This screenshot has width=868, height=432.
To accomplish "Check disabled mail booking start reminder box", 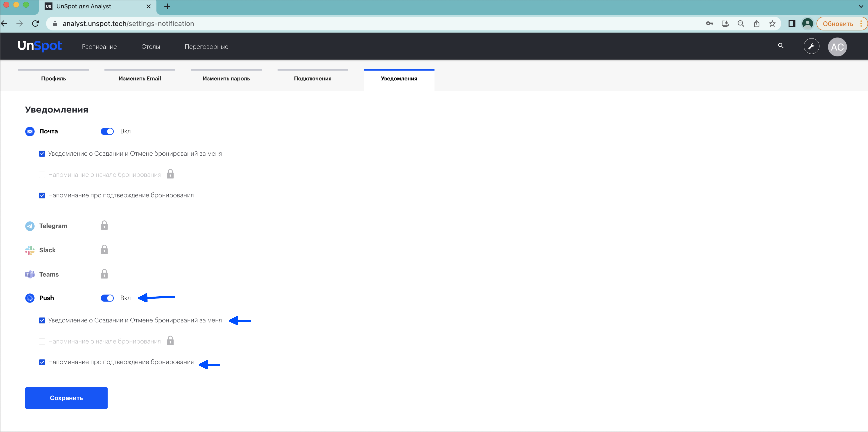I will (x=42, y=175).
